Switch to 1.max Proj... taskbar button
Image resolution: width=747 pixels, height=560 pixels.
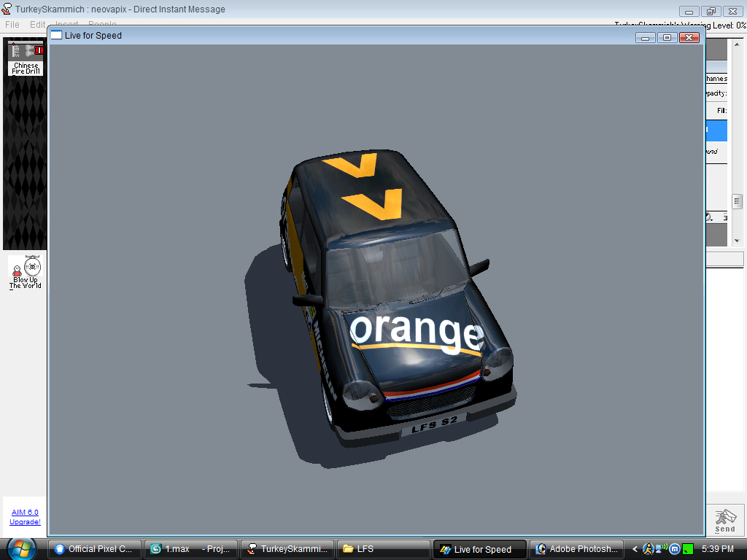[x=192, y=549]
